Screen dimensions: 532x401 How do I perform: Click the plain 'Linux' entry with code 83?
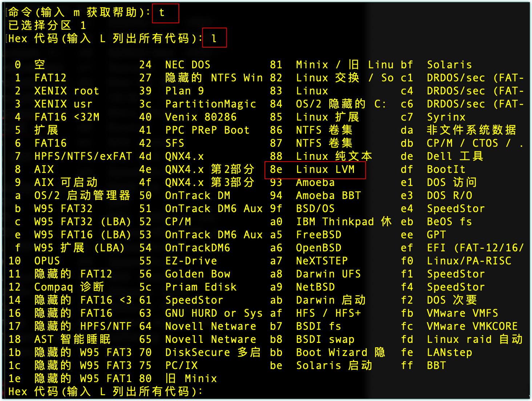[x=312, y=91]
